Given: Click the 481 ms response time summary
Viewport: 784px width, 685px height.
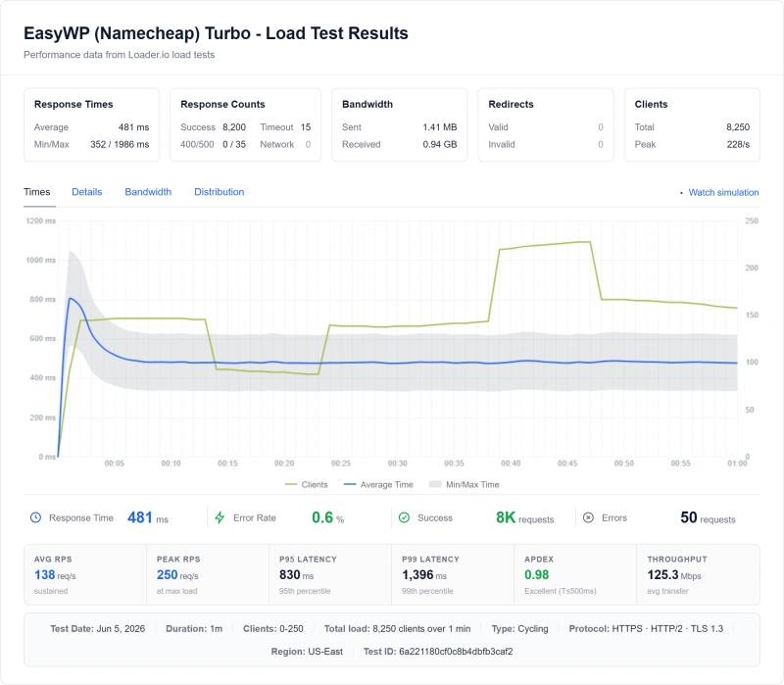Looking at the screenshot, I should tap(148, 517).
